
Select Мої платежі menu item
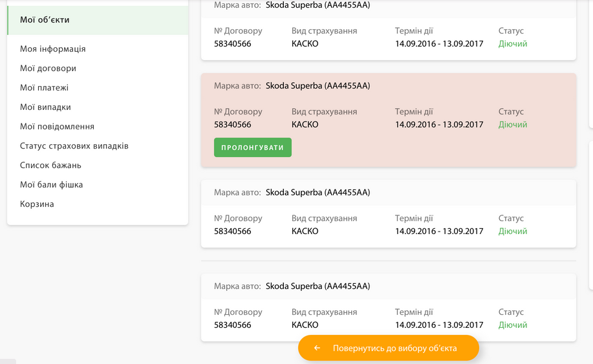pos(44,88)
